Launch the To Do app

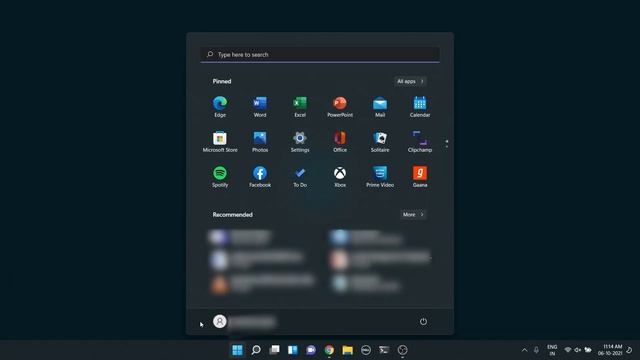pos(300,177)
